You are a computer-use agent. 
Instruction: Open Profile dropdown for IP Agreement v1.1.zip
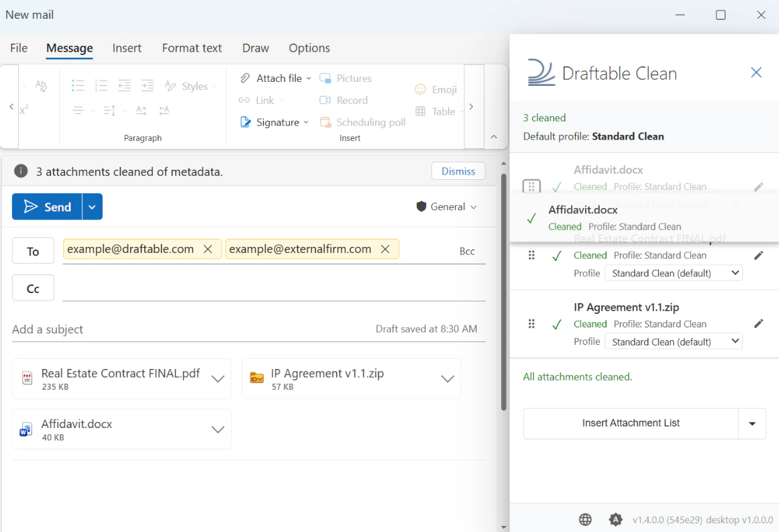click(673, 341)
